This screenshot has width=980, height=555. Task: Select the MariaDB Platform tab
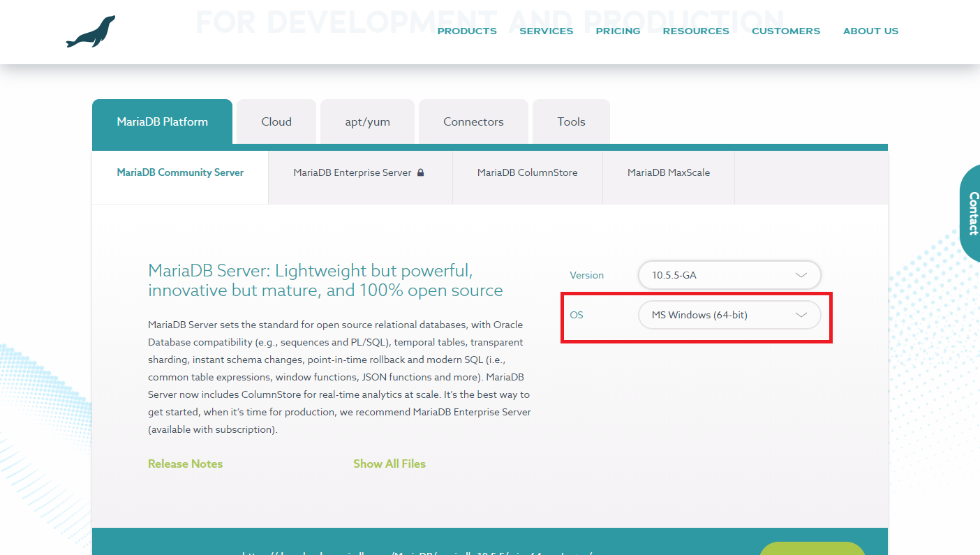(x=162, y=121)
